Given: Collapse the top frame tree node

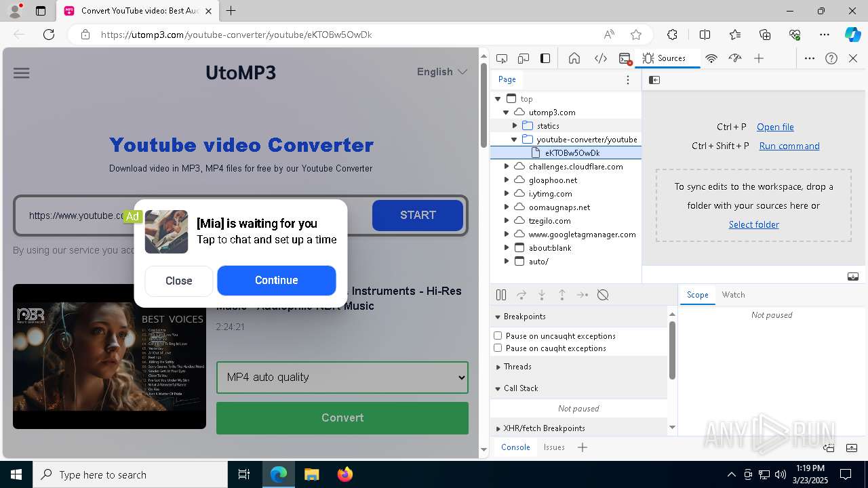Looking at the screenshot, I should point(498,99).
